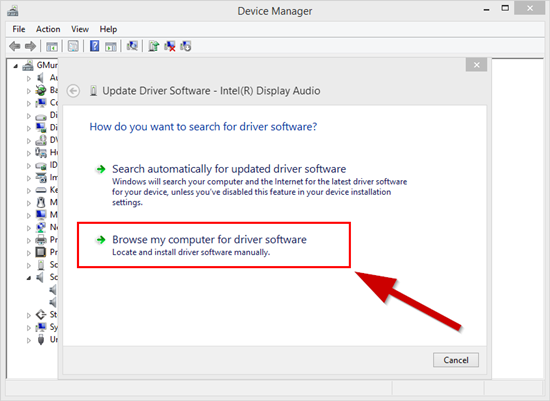Screen dimensions: 550x401
Task: Toggle the Show/Hide Action Pane toolbar icon
Action: coord(111,46)
